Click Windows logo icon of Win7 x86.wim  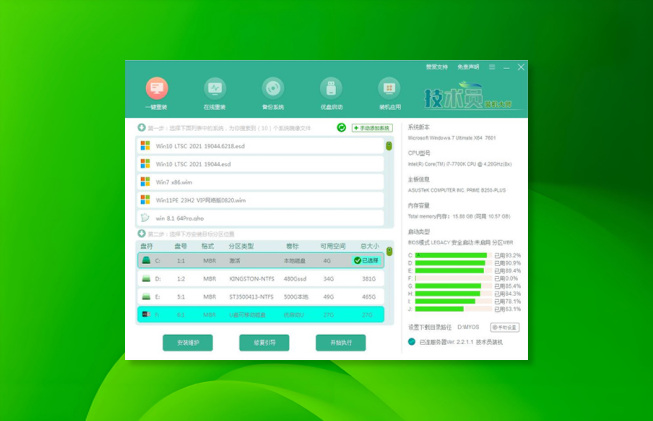[x=145, y=182]
